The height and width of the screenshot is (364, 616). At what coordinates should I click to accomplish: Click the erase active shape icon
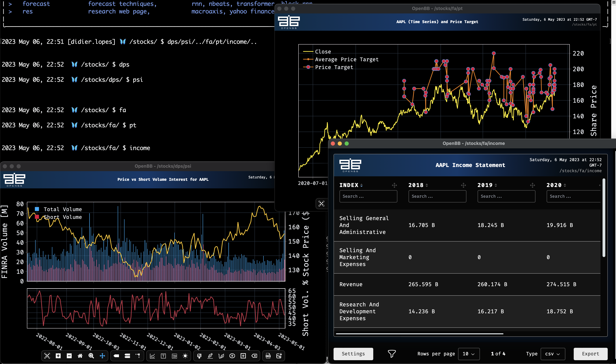(254, 356)
